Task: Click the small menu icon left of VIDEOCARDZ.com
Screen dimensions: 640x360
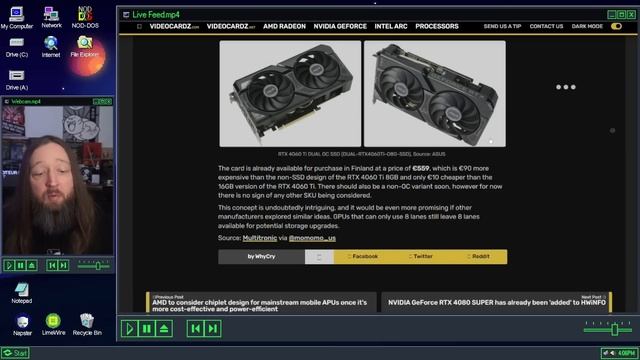Action: (x=139, y=26)
